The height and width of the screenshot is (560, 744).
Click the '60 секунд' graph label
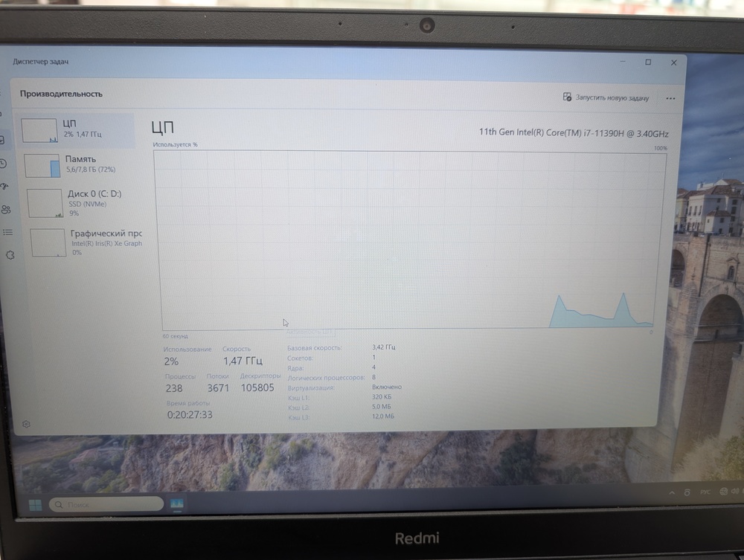click(x=176, y=336)
